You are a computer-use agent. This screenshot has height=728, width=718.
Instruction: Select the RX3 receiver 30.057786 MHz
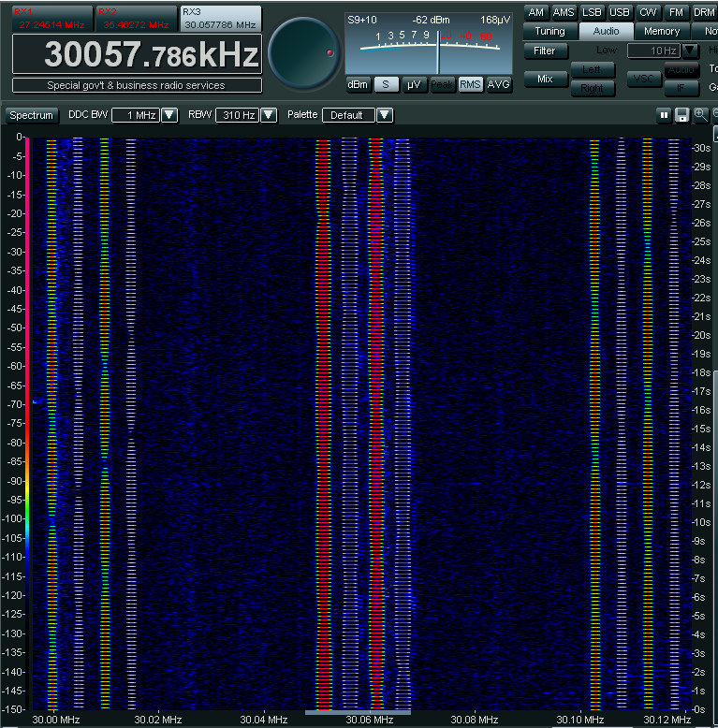[220, 19]
